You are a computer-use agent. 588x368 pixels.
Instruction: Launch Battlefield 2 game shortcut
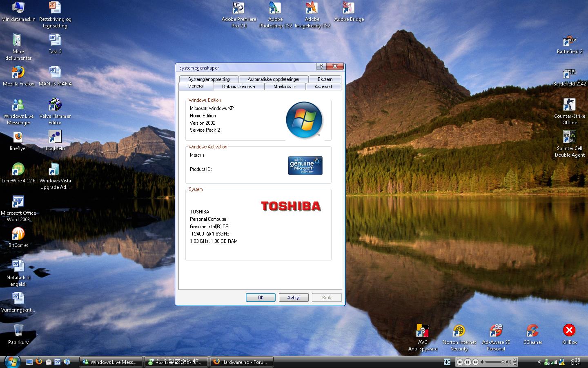[x=569, y=44]
